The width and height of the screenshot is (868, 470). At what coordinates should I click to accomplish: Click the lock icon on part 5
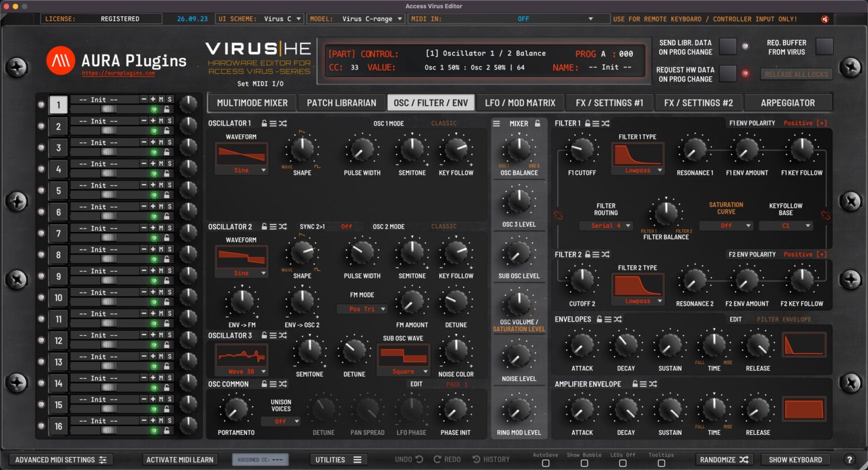[167, 194]
